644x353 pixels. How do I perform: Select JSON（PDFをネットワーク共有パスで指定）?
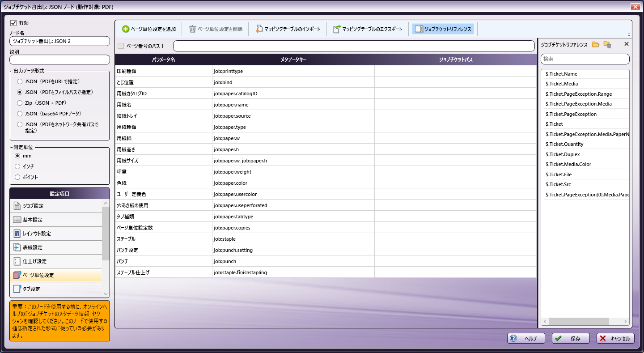[19, 124]
